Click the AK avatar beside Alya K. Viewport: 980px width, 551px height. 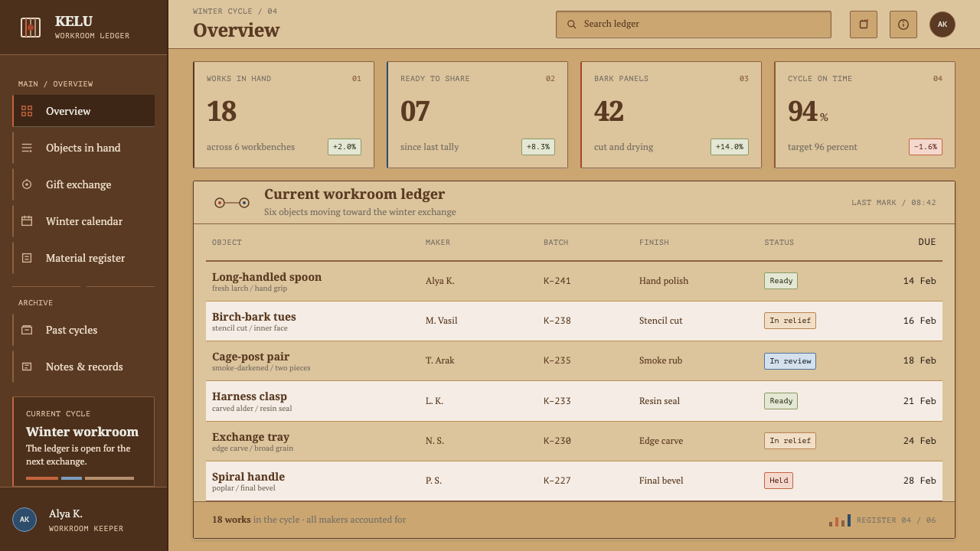[x=24, y=520]
